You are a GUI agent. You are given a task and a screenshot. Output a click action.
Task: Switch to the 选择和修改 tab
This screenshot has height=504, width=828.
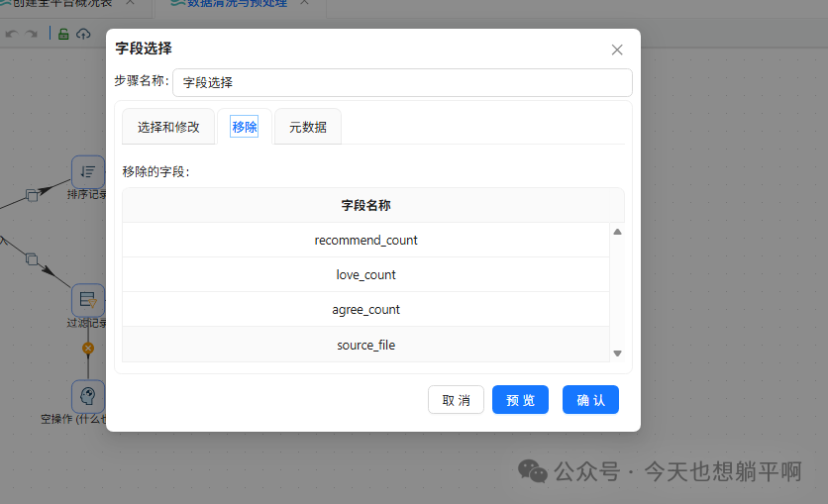[168, 127]
